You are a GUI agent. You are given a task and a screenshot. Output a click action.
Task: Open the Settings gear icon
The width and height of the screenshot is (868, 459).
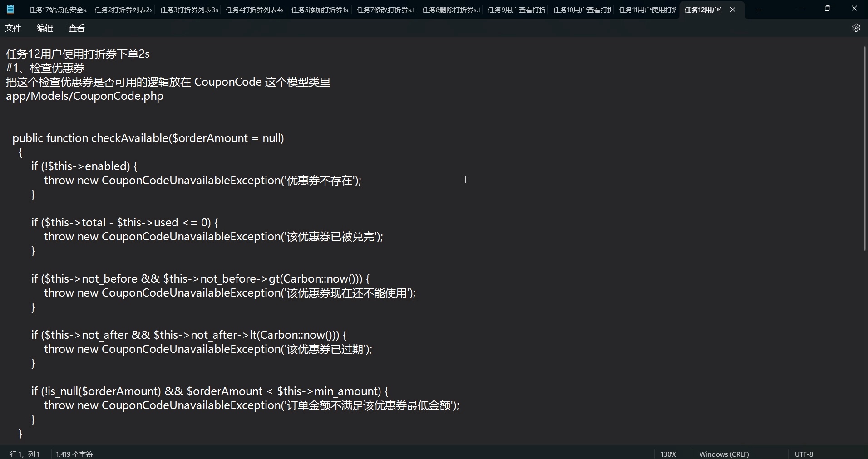pyautogui.click(x=856, y=28)
